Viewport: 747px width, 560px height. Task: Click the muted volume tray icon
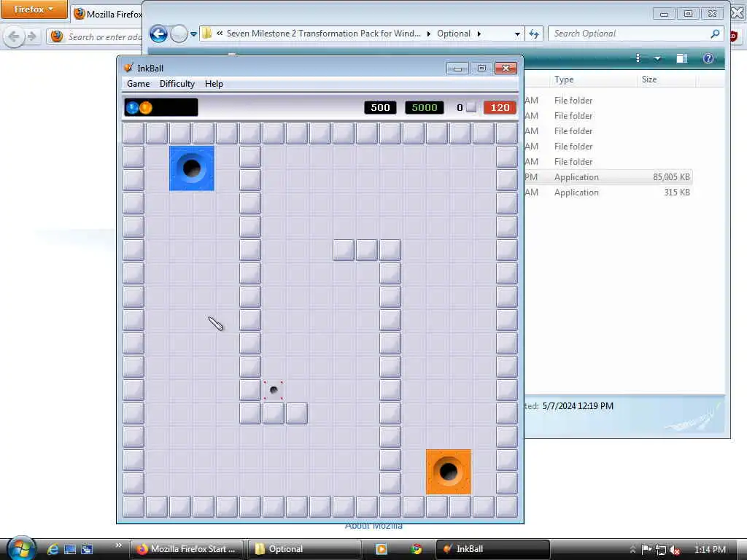click(x=675, y=550)
